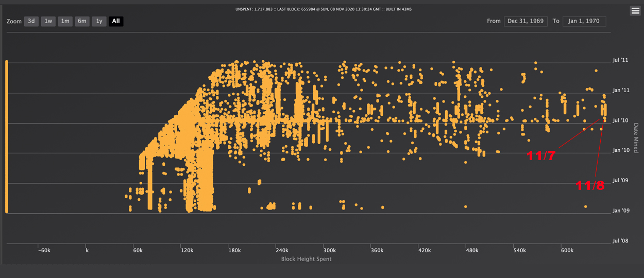Click the red 11/8 annotation label
This screenshot has width=644, height=278.
pos(590,186)
